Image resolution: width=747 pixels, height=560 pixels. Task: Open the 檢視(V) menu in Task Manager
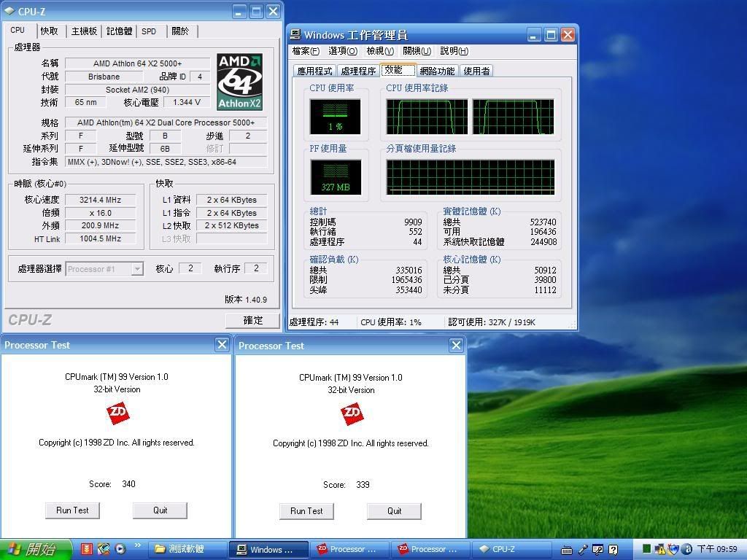379,51
